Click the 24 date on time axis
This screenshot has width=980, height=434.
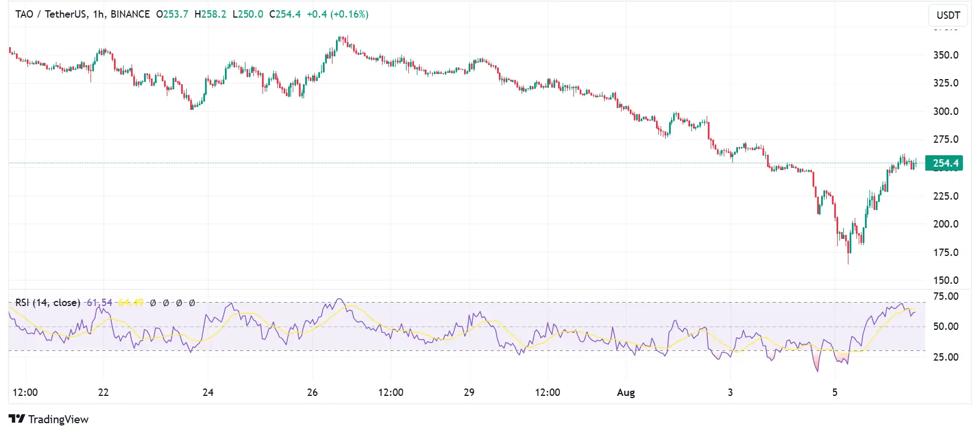pos(208,392)
